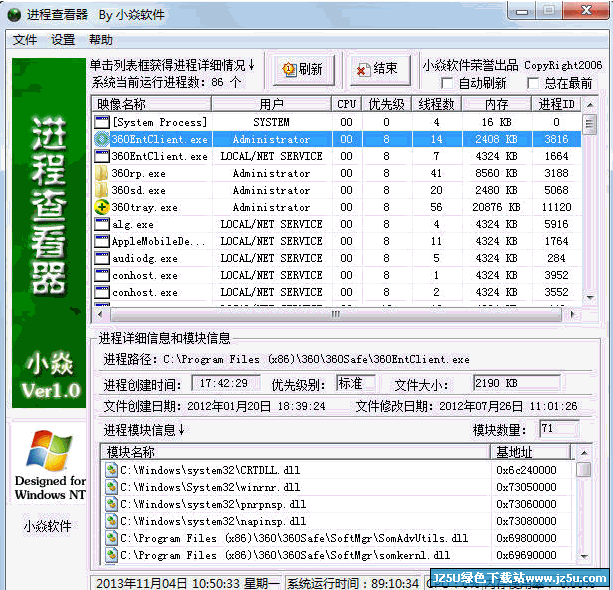Viewport: 613px width, 590px height.
Task: Select the 360sd.exe process name
Action: pos(138,190)
